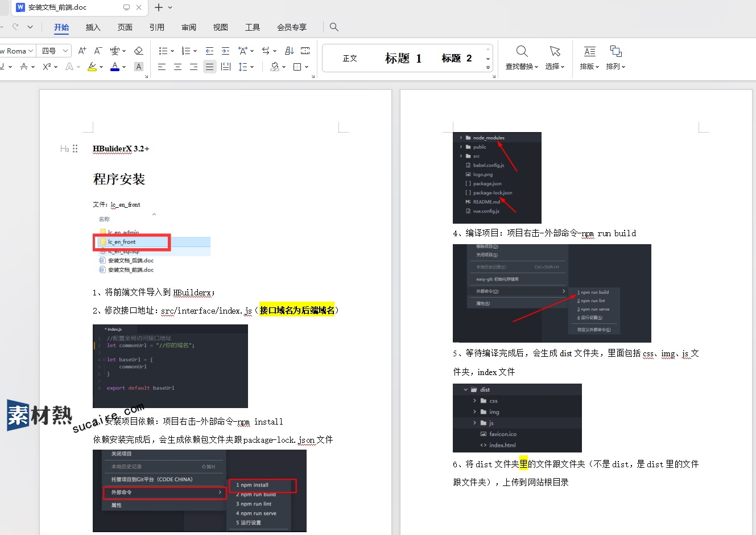The image size is (756, 535).
Task: Add a new document tab with plus
Action: (159, 7)
